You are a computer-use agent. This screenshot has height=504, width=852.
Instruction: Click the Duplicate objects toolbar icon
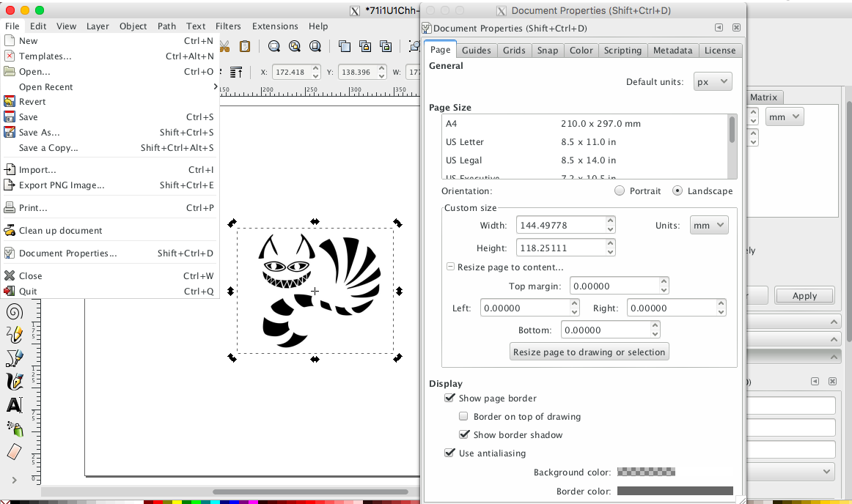tap(345, 47)
